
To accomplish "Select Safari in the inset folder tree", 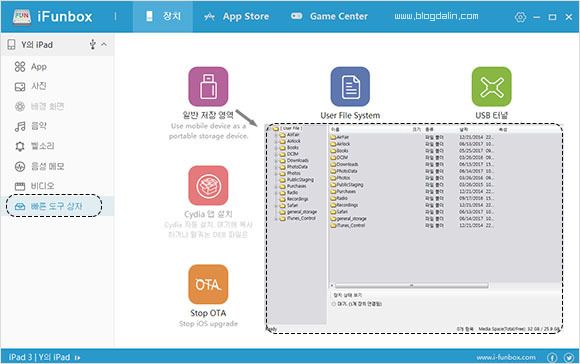I will [292, 205].
